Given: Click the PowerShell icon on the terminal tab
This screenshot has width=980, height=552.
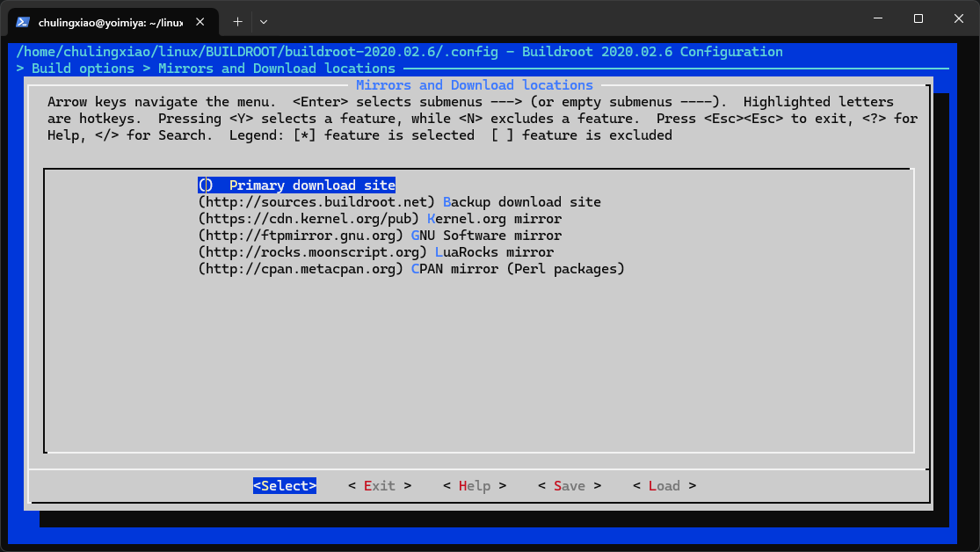Looking at the screenshot, I should pyautogui.click(x=23, y=22).
